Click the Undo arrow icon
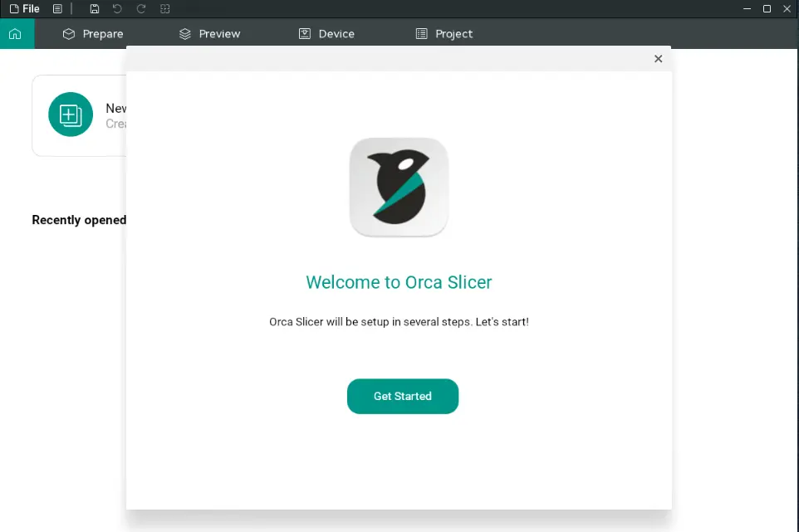 point(117,9)
